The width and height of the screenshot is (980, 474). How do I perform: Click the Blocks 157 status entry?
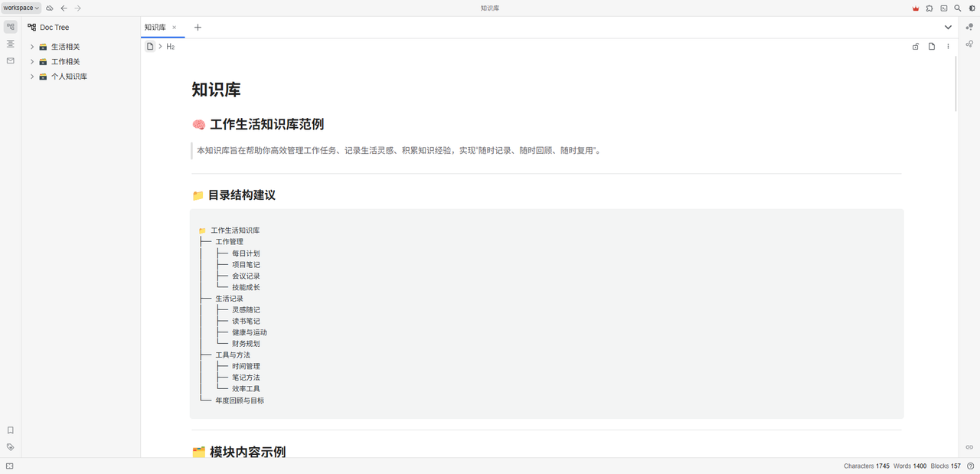[946, 466]
